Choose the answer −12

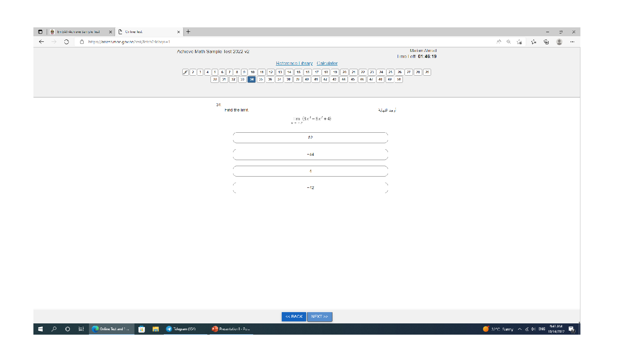coord(310,188)
